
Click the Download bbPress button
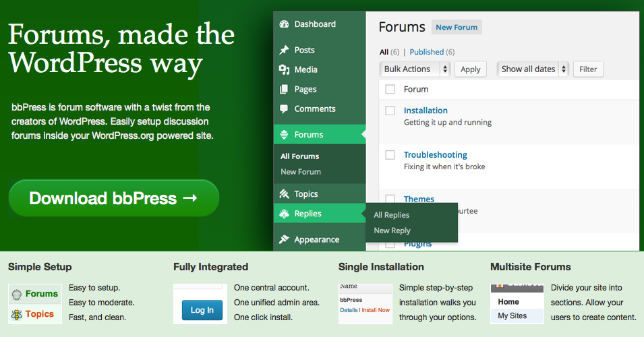[114, 198]
